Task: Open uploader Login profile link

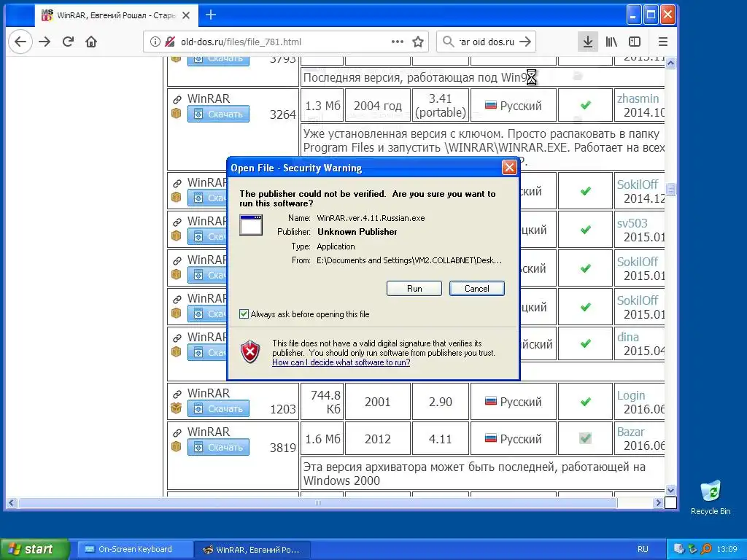Action: [x=631, y=396]
